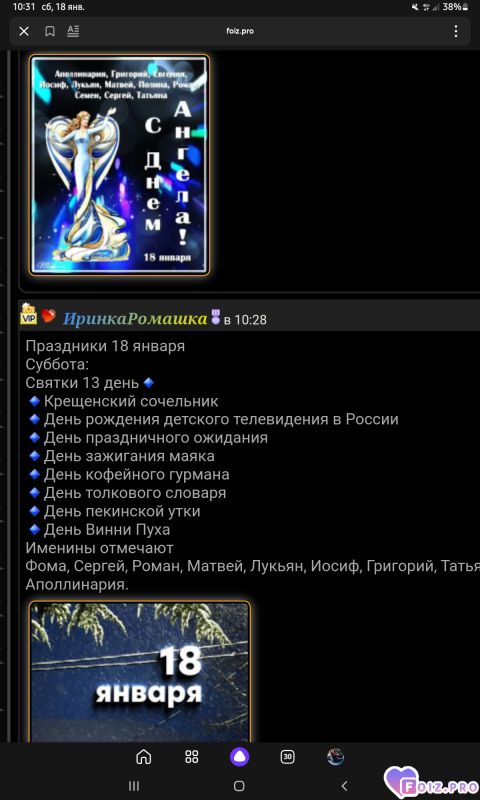Open reader mode text icon
Image resolution: width=480 pixels, height=800 pixels.
[73, 31]
